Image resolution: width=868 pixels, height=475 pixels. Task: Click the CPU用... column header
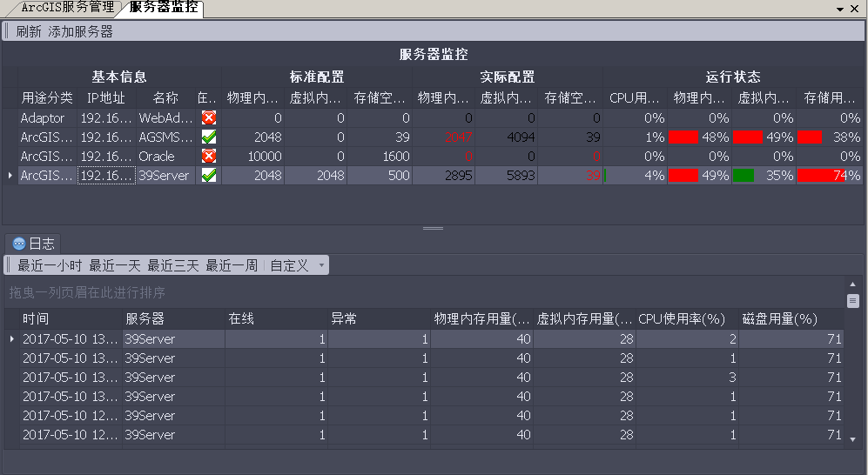coord(635,98)
